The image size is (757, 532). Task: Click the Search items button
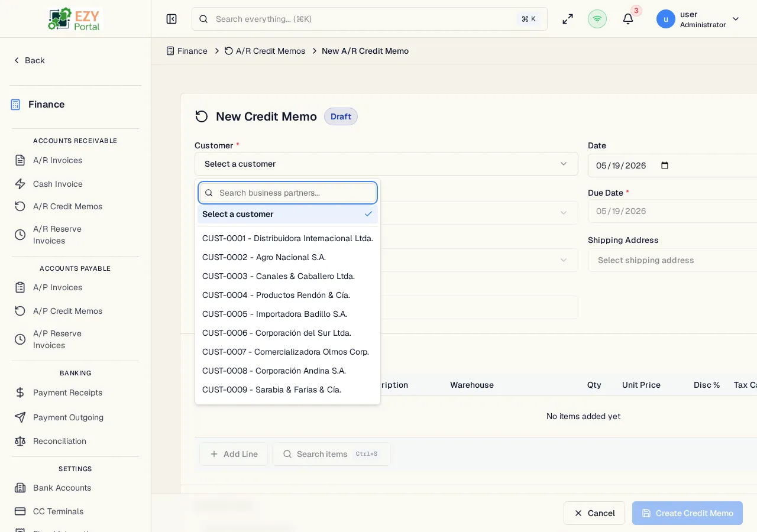(332, 454)
